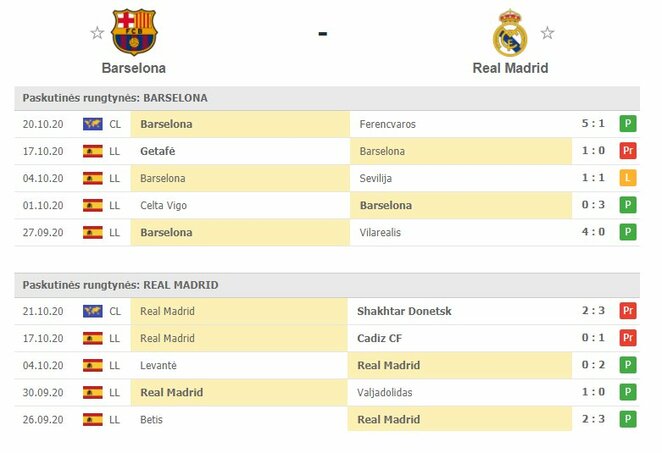Click orange L badge for Sevilija match
The image size is (662, 453).
(628, 178)
